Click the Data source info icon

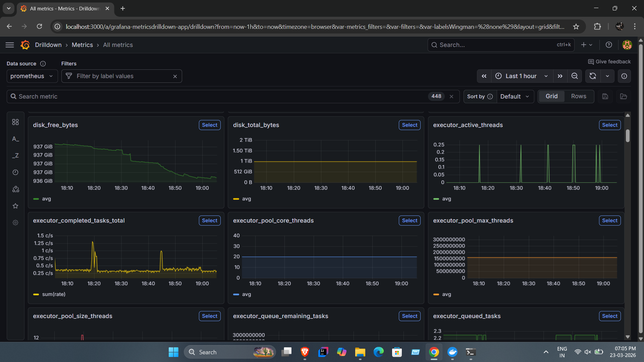pyautogui.click(x=43, y=64)
